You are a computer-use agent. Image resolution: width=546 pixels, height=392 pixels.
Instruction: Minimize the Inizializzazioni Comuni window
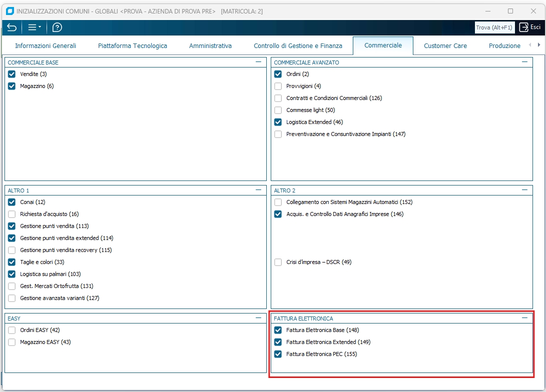tap(488, 11)
